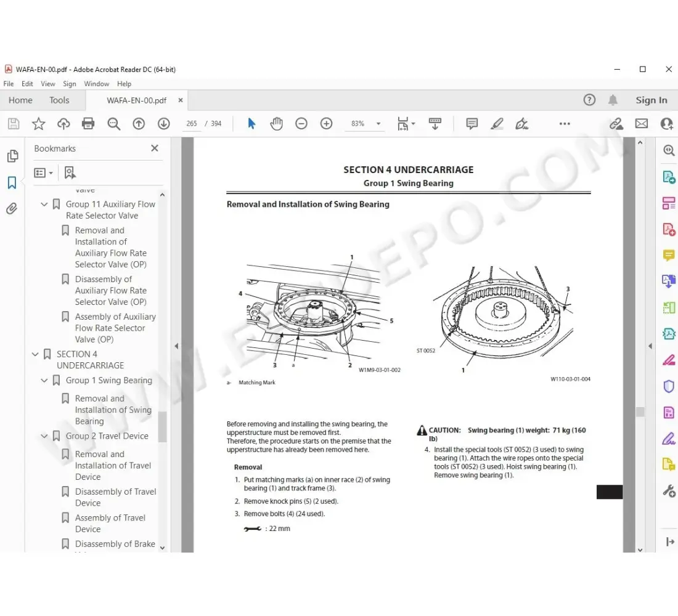Expand the right tools pane arrow
Image resolution: width=678 pixels, height=616 pixels.
coord(650,346)
